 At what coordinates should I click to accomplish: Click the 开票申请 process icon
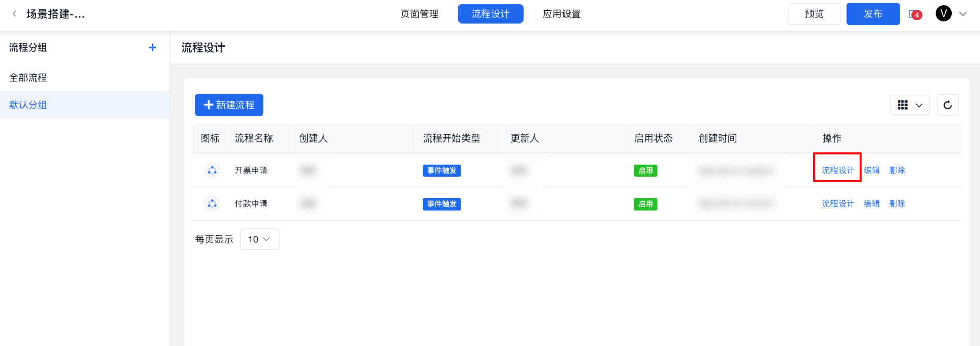coord(212,170)
